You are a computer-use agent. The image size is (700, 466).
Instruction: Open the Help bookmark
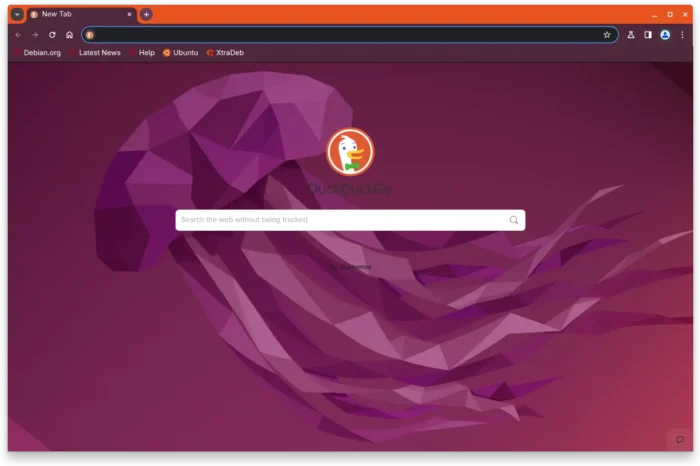point(142,53)
